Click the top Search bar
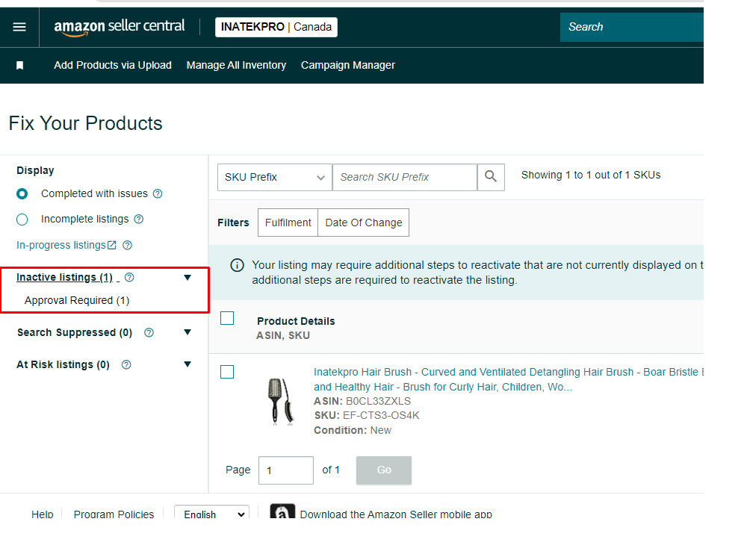747x560 pixels. point(632,27)
